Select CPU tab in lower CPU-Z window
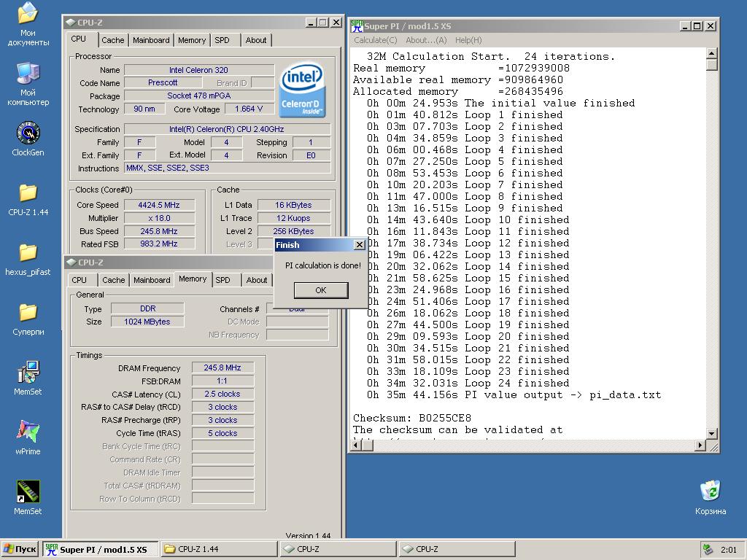Viewport: 747px width, 560px height. click(79, 280)
